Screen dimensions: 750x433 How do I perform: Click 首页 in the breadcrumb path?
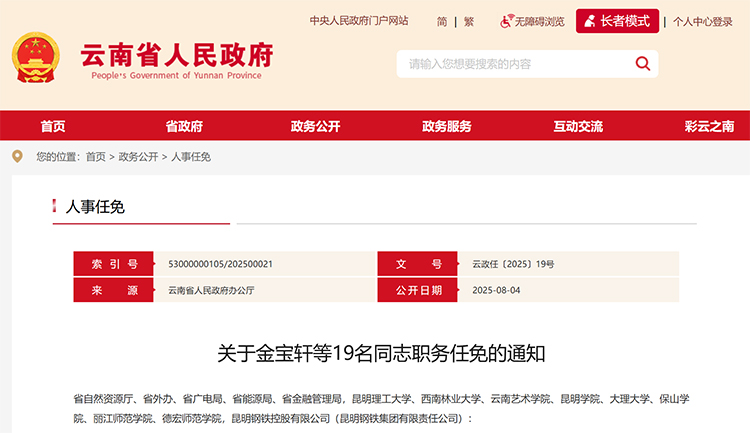[x=95, y=157]
